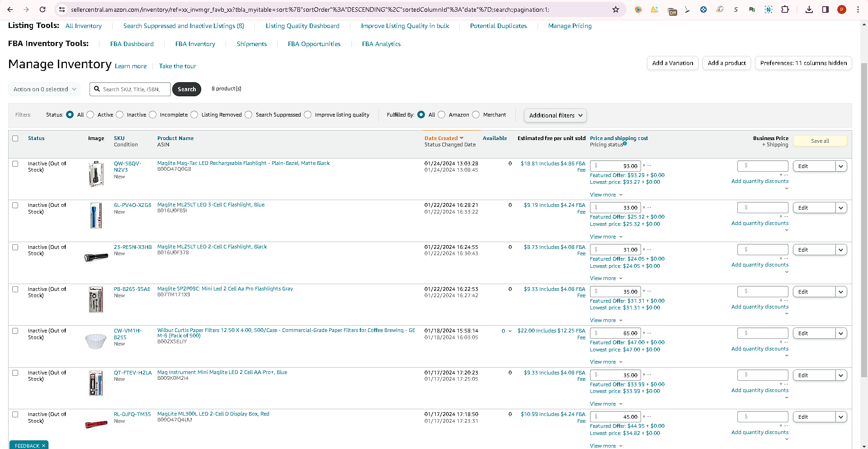Click the Add a Variation button
The height and width of the screenshot is (449, 868).
pos(673,63)
